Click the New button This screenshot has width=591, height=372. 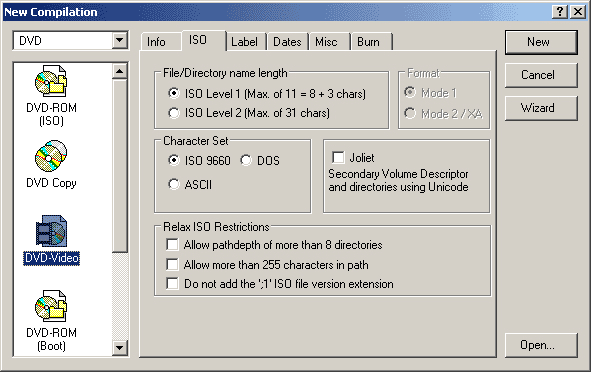point(541,42)
